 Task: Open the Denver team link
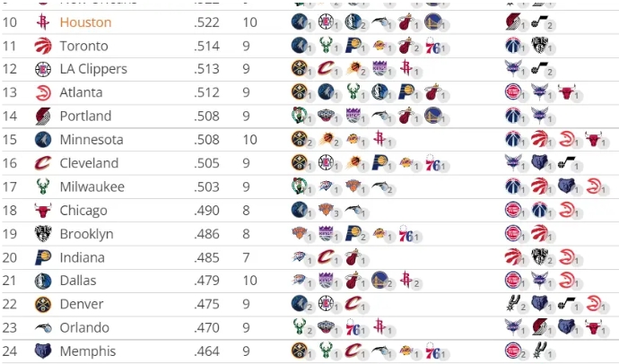[82, 304]
